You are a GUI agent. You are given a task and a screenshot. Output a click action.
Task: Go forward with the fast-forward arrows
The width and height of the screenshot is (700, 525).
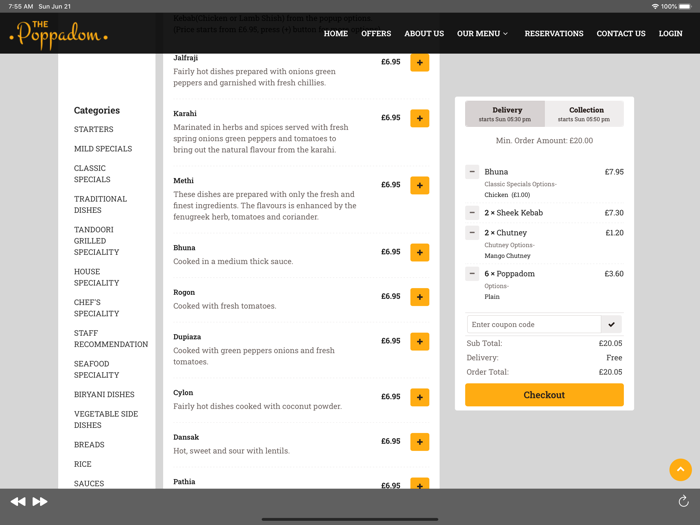pyautogui.click(x=40, y=501)
